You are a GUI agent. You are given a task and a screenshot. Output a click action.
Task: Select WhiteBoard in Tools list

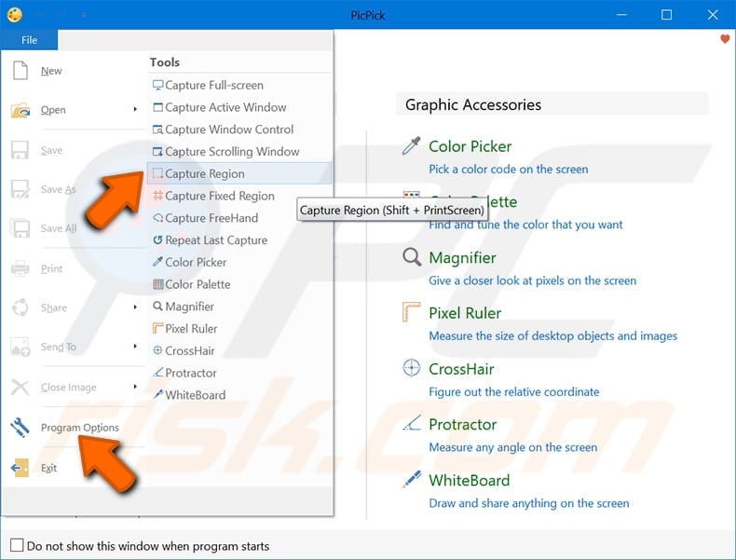point(239,395)
